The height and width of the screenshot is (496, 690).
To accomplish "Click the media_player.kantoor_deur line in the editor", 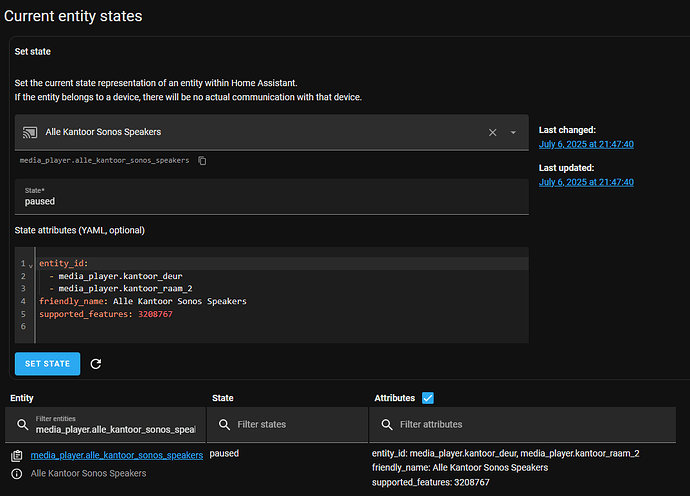I will 120,276.
